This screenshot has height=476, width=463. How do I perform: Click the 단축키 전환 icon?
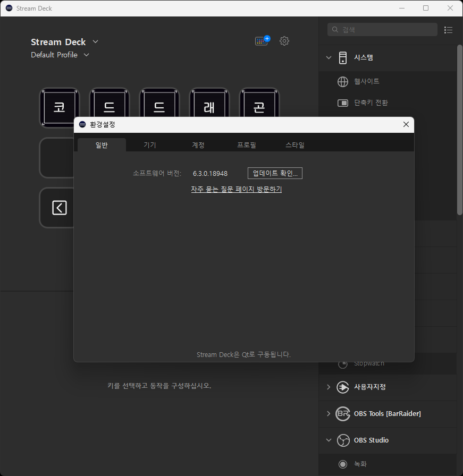(343, 103)
